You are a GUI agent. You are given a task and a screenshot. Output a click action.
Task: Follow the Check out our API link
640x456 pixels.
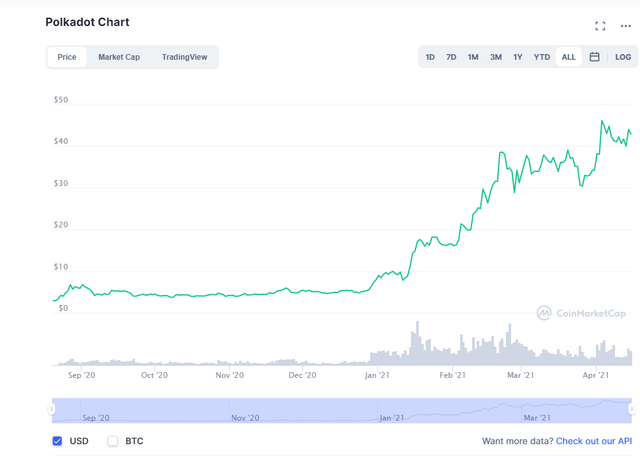point(593,441)
